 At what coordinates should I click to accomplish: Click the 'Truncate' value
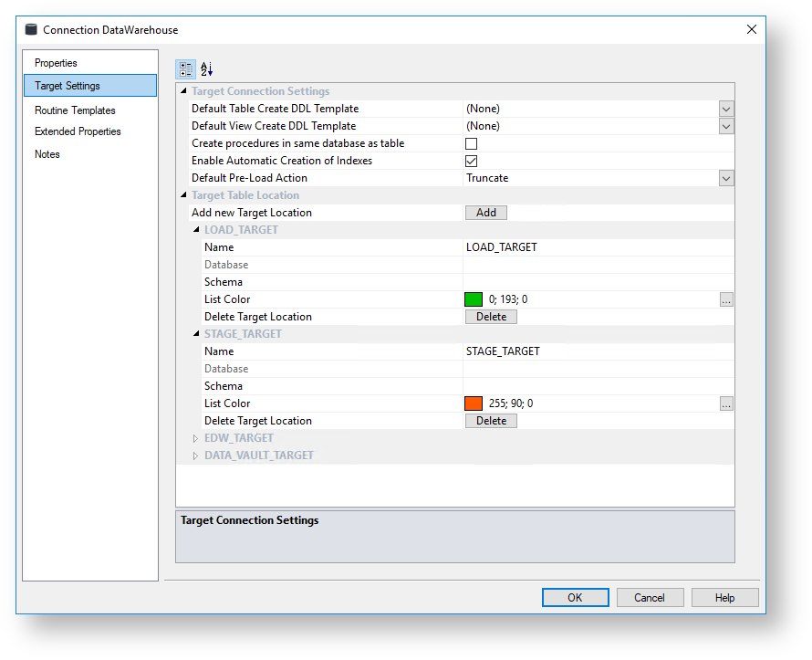coord(487,178)
